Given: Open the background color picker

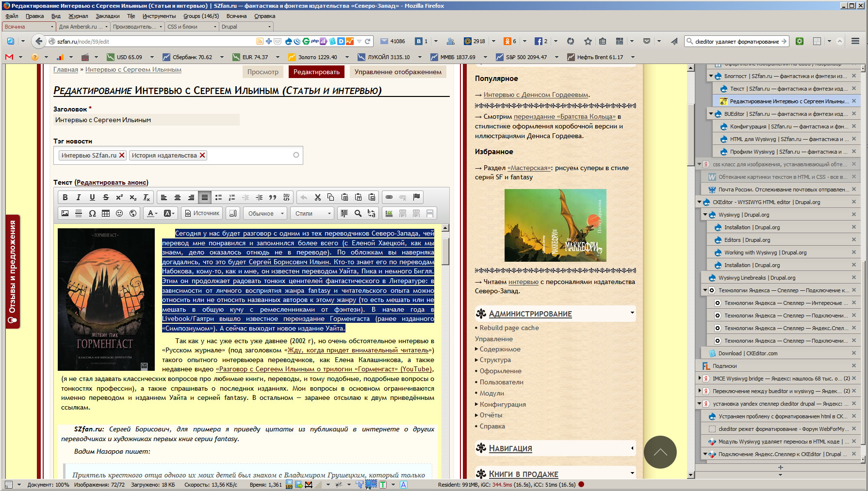Looking at the screenshot, I should pos(169,213).
